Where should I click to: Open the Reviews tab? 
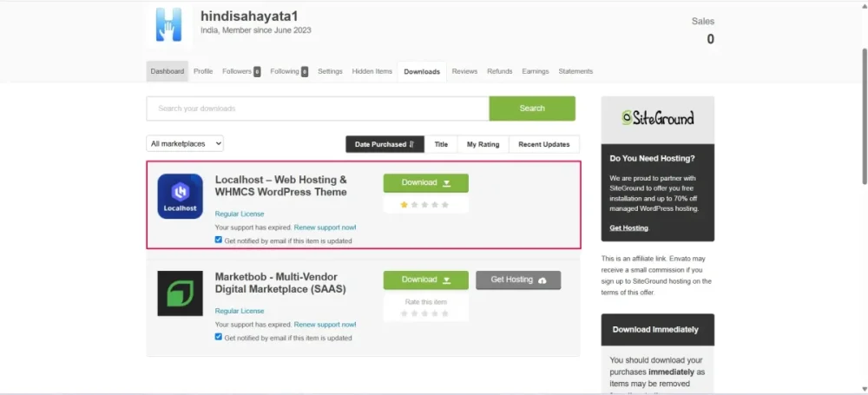464,71
